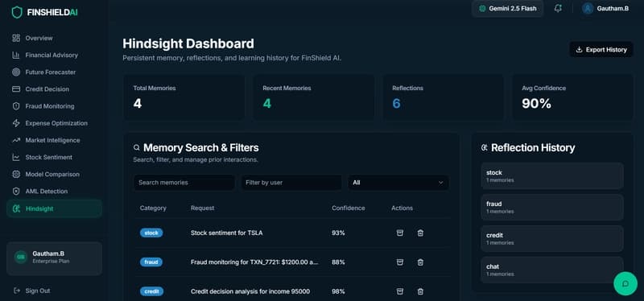The height and width of the screenshot is (301, 644).
Task: Click the GB avatar in sidebar profile card
Action: [21, 257]
